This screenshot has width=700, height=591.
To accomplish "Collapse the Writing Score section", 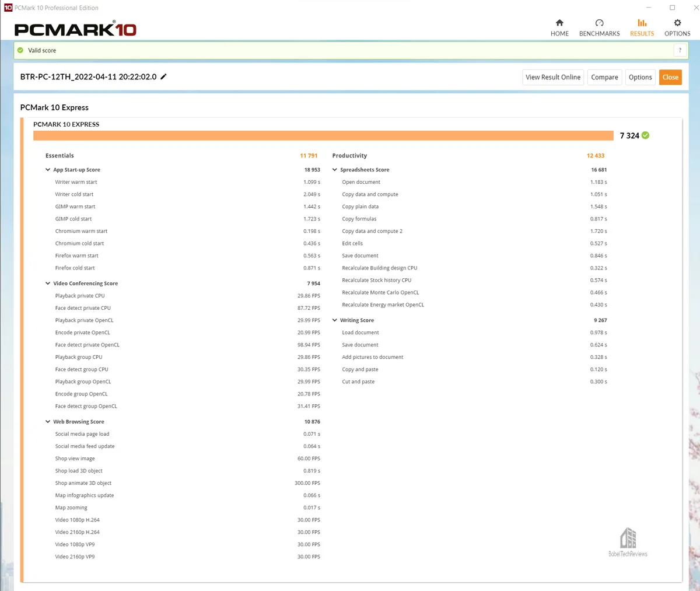I will point(335,320).
